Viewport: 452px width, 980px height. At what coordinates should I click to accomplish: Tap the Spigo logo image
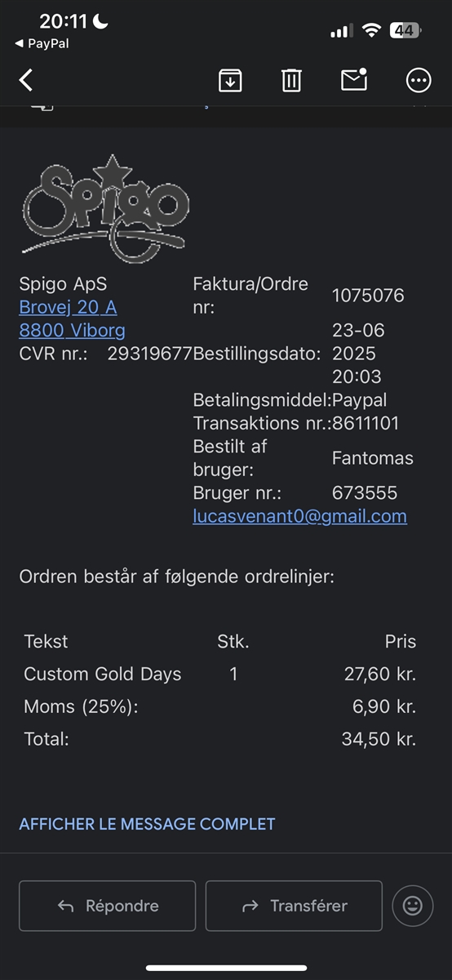tap(105, 210)
